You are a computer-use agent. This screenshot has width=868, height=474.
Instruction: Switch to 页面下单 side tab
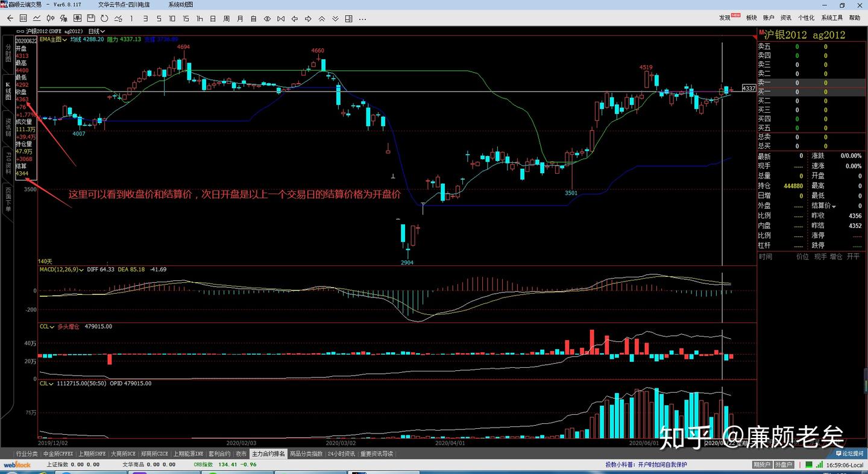pos(8,199)
